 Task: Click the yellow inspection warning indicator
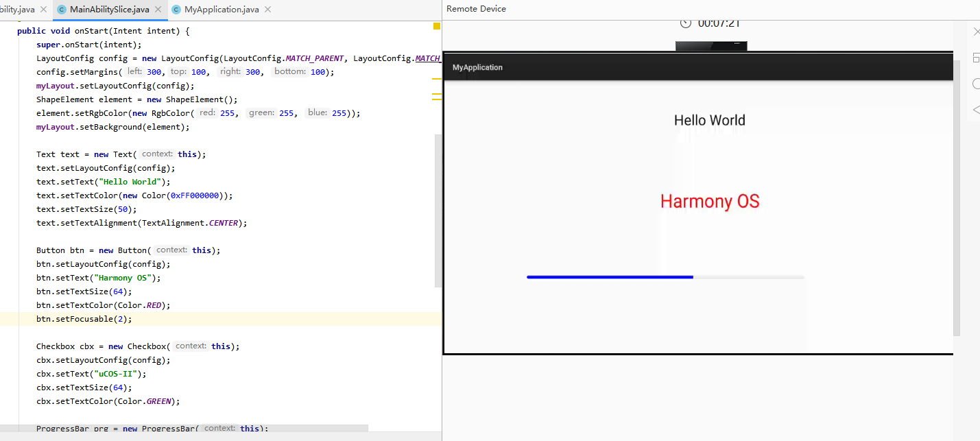coord(436,26)
